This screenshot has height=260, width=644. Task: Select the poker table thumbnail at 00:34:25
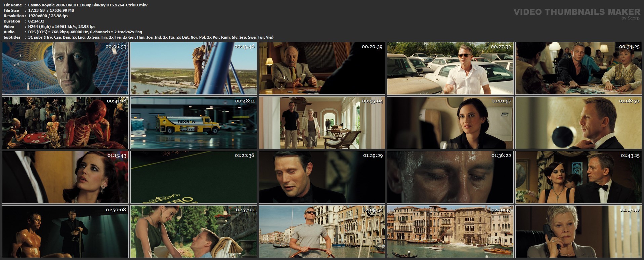(578, 69)
